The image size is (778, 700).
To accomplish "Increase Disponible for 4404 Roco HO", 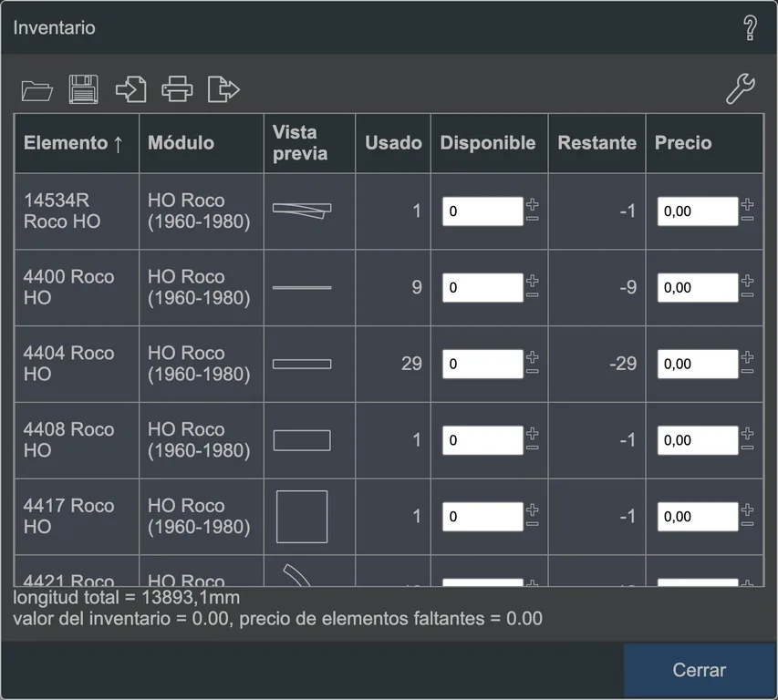I will [x=533, y=357].
